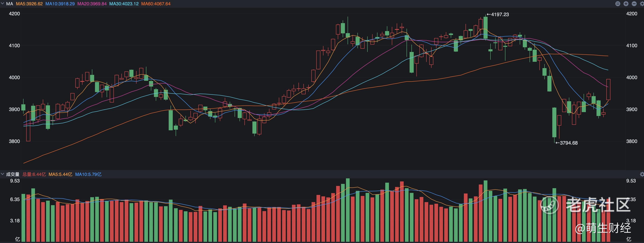
Task: Open MA indicator settings gear
Action: [x=642, y=4]
